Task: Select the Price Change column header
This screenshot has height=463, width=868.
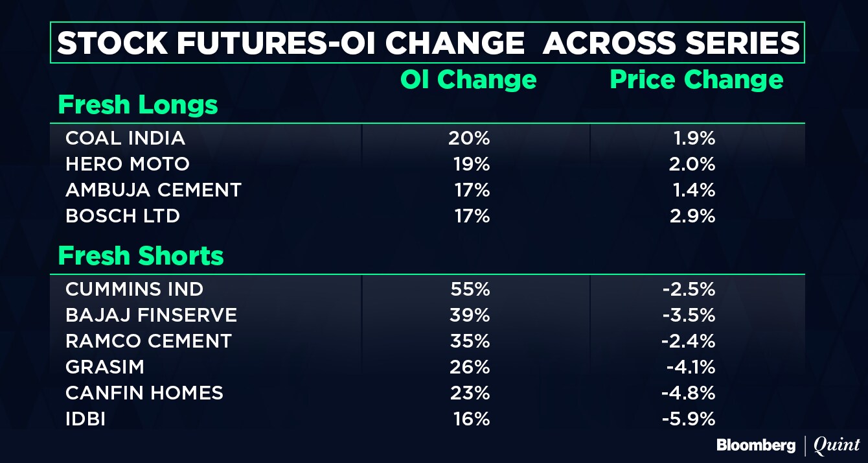Action: 696,80
